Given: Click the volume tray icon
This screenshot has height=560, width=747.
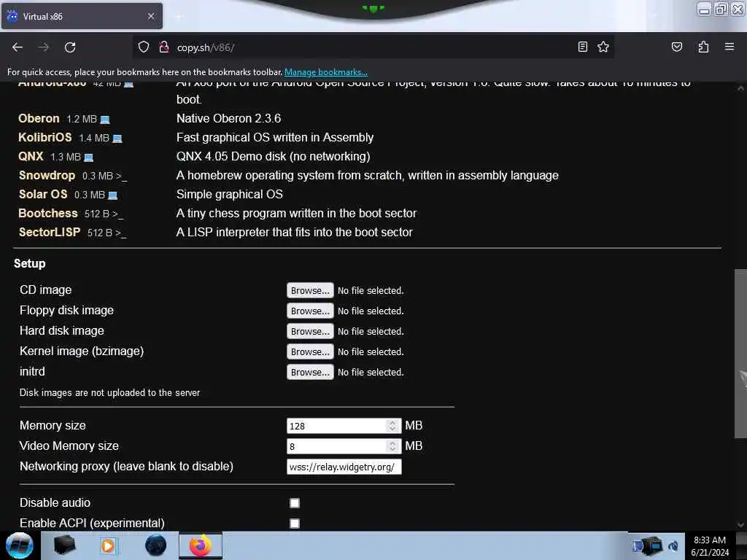Looking at the screenshot, I should 673,545.
